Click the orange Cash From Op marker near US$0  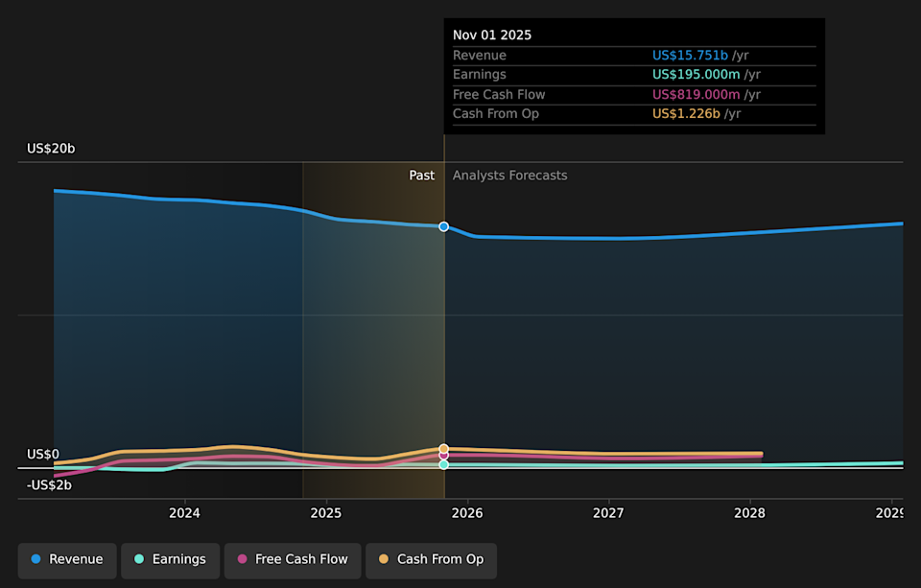pyautogui.click(x=442, y=447)
